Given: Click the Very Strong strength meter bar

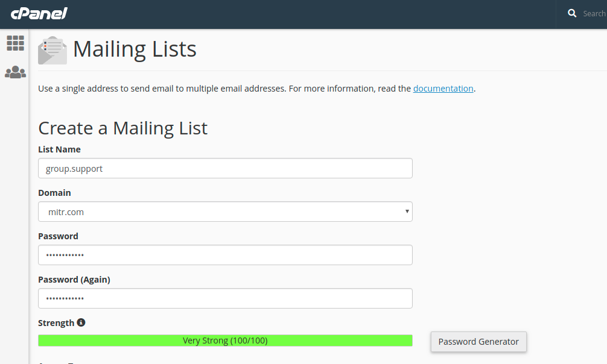Looking at the screenshot, I should pos(225,340).
